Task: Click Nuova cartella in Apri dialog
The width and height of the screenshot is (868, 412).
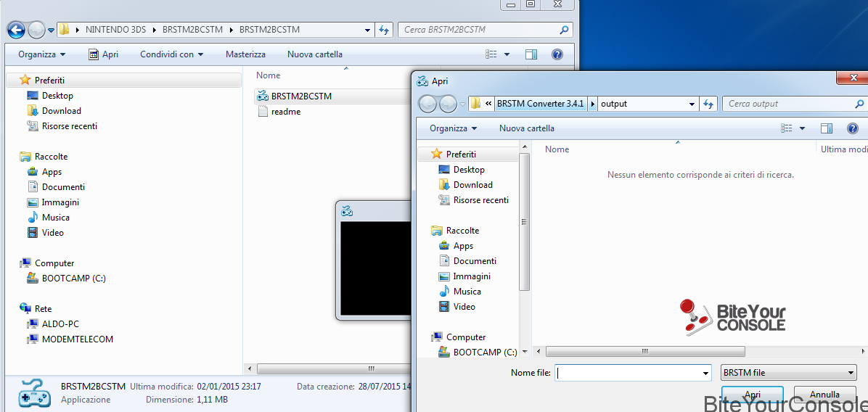Action: click(x=526, y=128)
